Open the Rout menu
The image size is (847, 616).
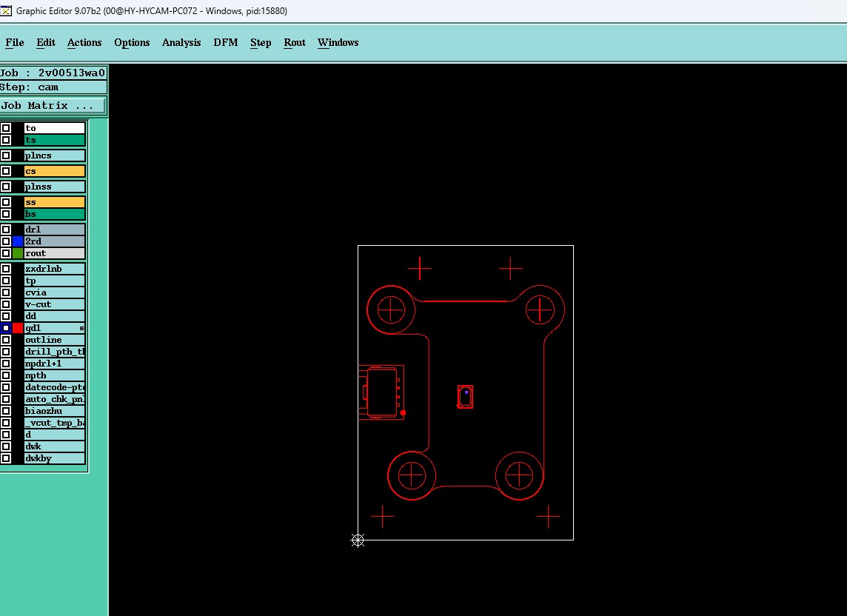coord(295,43)
